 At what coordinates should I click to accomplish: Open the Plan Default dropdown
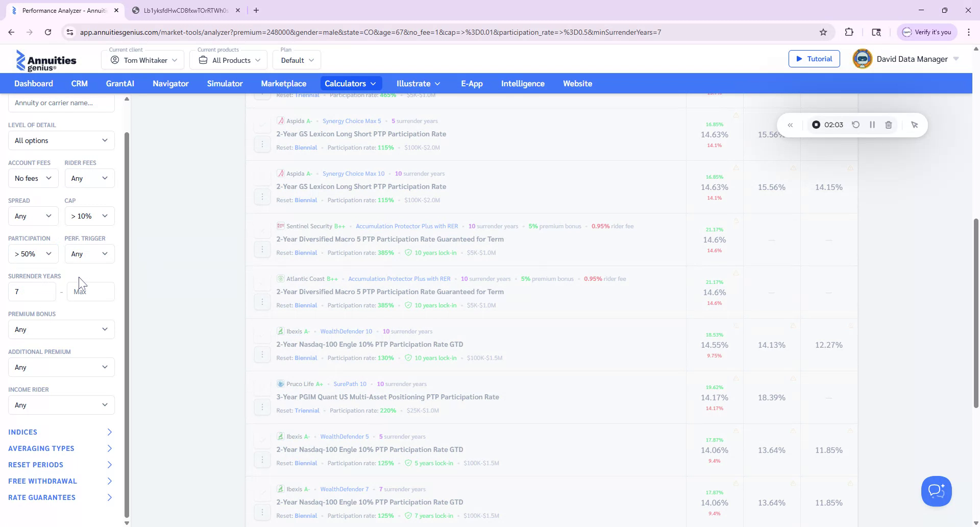pos(297,60)
